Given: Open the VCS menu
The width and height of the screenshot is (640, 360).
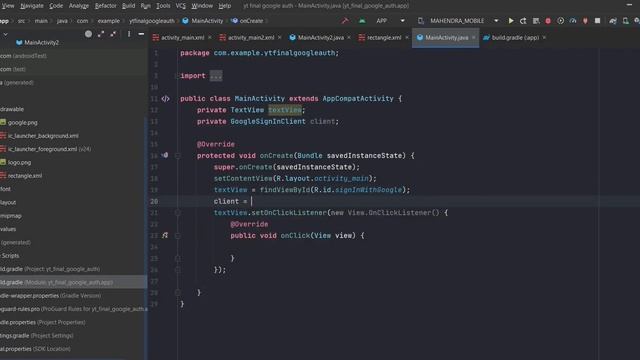Looking at the screenshot, I should pos(180,6).
